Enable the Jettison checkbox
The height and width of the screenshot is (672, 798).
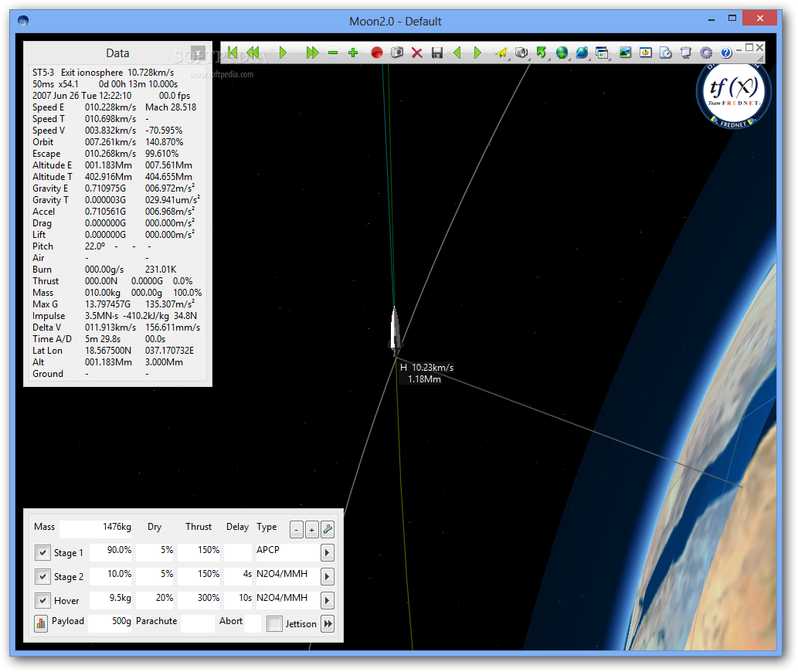pos(274,623)
